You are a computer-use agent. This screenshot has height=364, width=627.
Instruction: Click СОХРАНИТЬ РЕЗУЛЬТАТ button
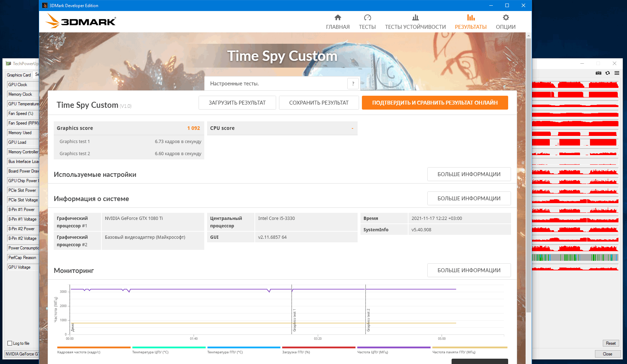click(x=319, y=103)
